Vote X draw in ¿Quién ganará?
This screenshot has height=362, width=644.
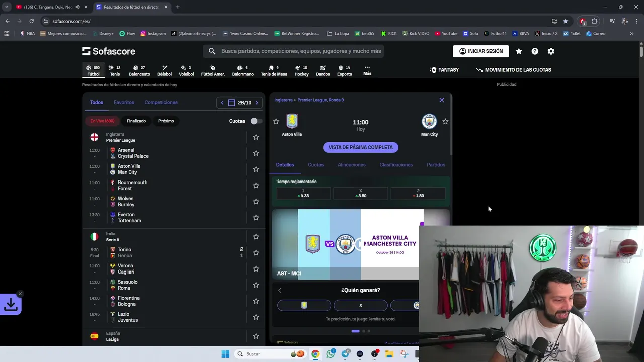tap(361, 305)
